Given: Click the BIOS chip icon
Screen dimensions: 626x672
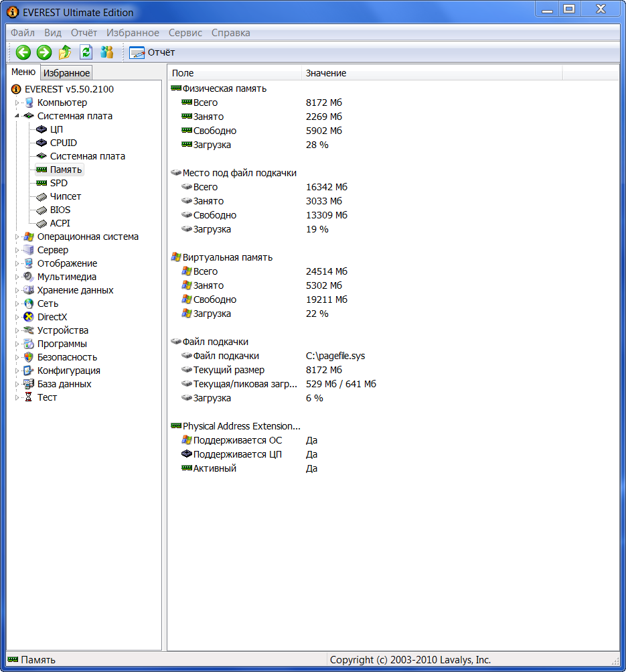Looking at the screenshot, I should point(42,210).
